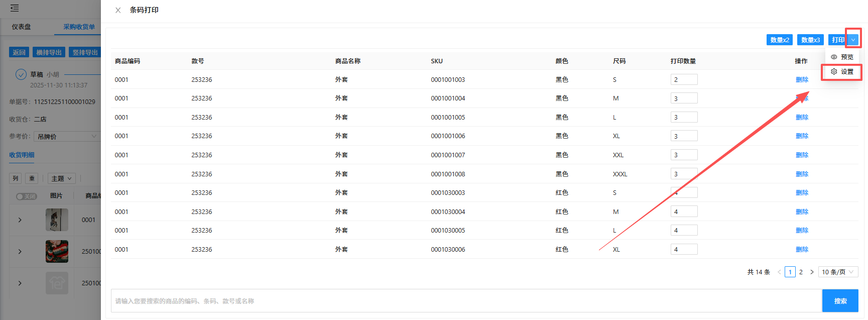Expand the row for product 0001
Image resolution: width=868 pixels, height=320 pixels.
click(x=20, y=220)
